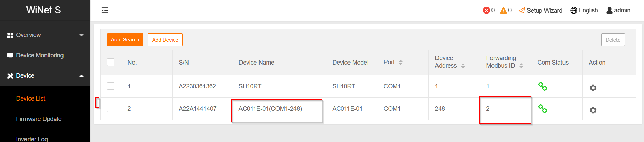
Task: Sort by Forwarding Modbus ID column
Action: click(521, 66)
